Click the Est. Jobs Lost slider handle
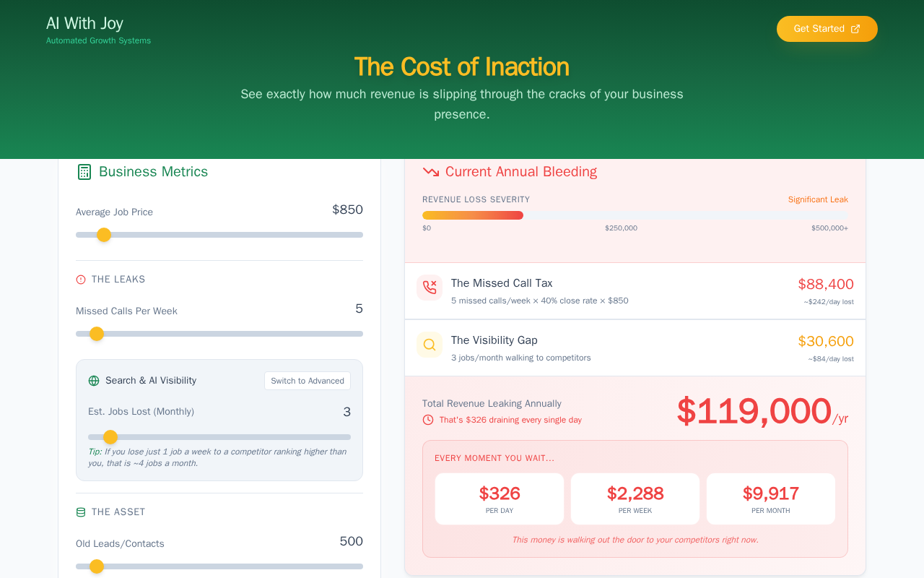The height and width of the screenshot is (578, 924). click(110, 437)
